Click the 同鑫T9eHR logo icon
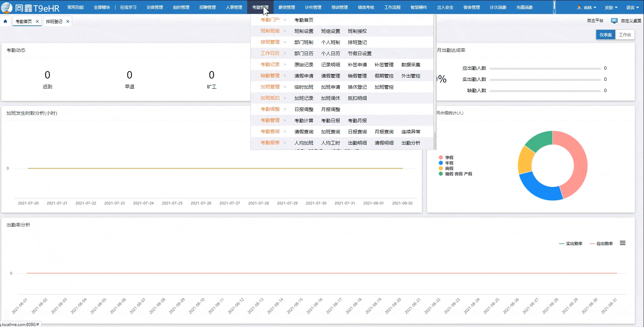The width and height of the screenshot is (644, 327). [7, 7]
